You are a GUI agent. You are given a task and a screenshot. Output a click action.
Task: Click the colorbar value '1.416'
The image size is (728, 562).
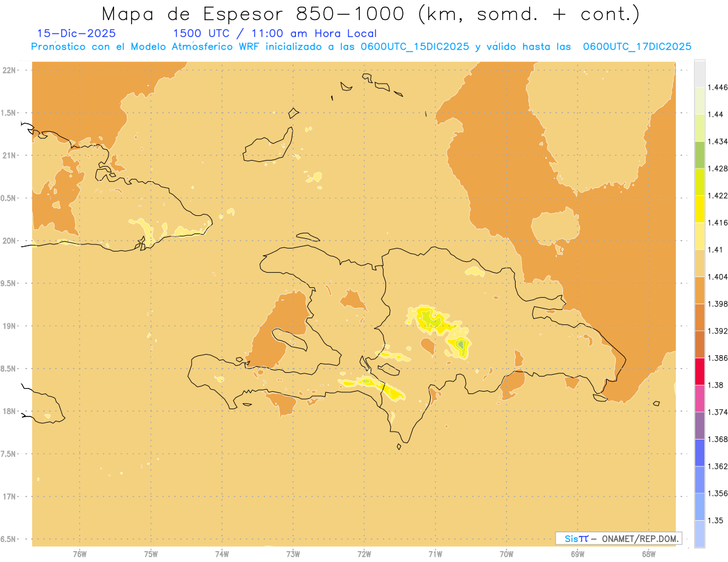[x=719, y=222]
